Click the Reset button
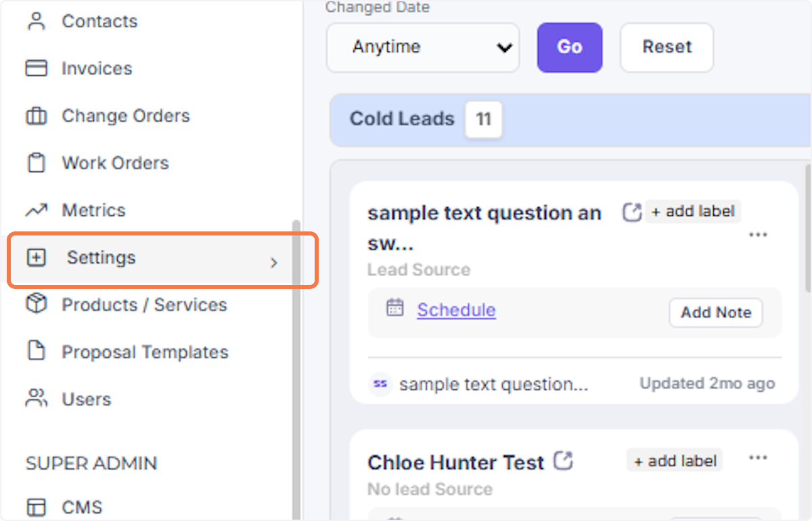 point(667,47)
